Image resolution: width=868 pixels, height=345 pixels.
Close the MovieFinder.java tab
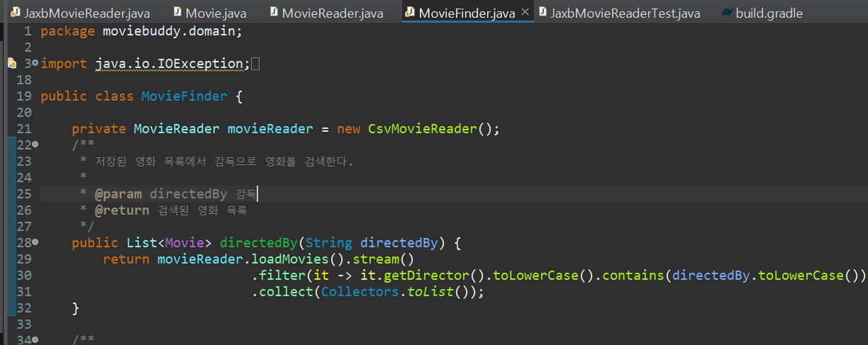[x=525, y=13]
